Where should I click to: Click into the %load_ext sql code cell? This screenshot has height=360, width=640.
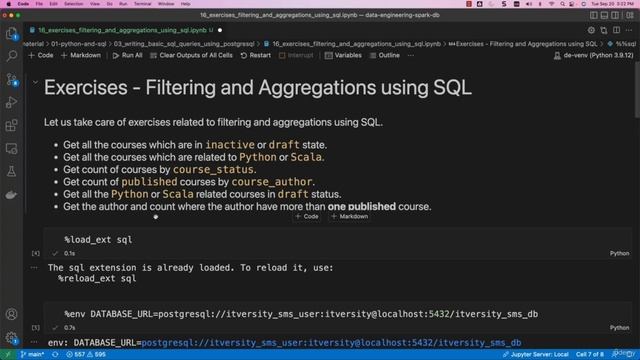(338, 240)
